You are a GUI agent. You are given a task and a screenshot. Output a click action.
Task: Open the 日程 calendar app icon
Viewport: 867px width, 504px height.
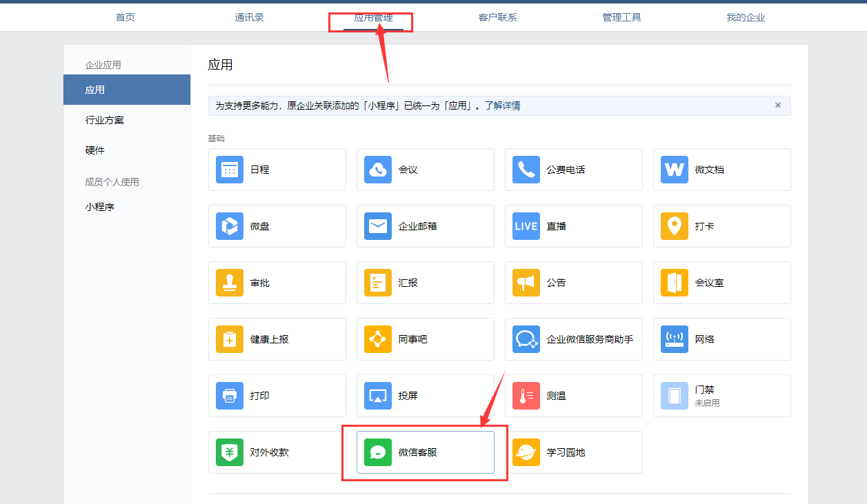(x=230, y=170)
